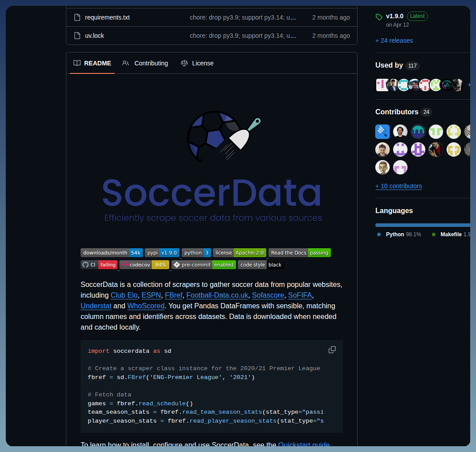The width and height of the screenshot is (476, 452).
Task: Switch to the License tab
Action: [x=197, y=63]
